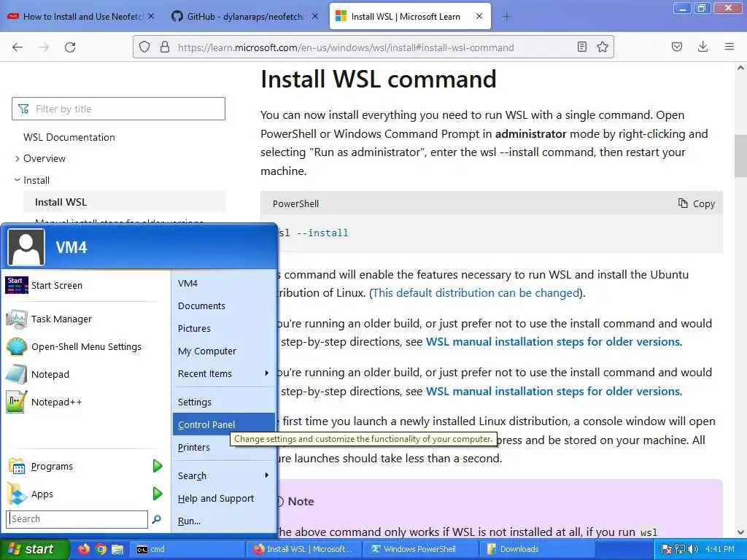The image size is (747, 560).
Task: Launch Chrome from the quick launch bar
Action: [101, 549]
